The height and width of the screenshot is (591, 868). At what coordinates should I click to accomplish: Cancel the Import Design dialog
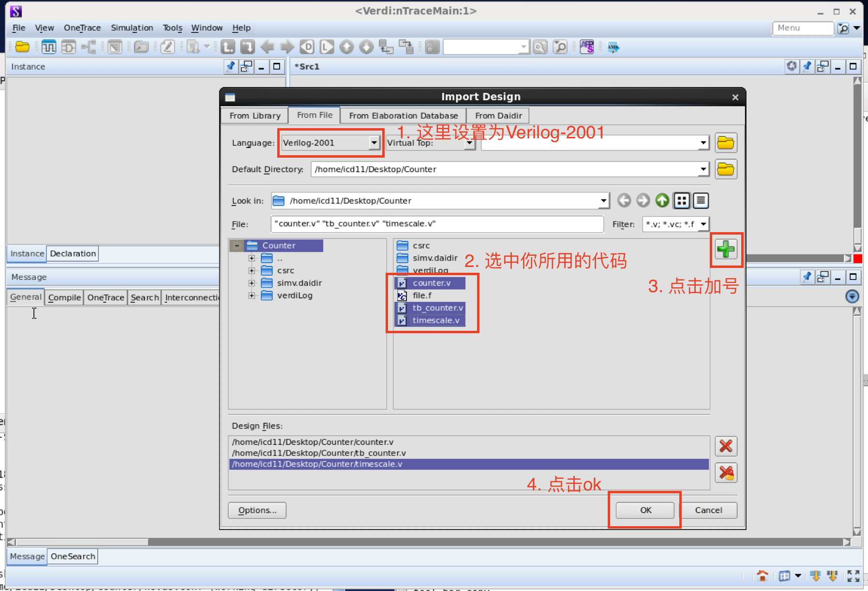(709, 510)
